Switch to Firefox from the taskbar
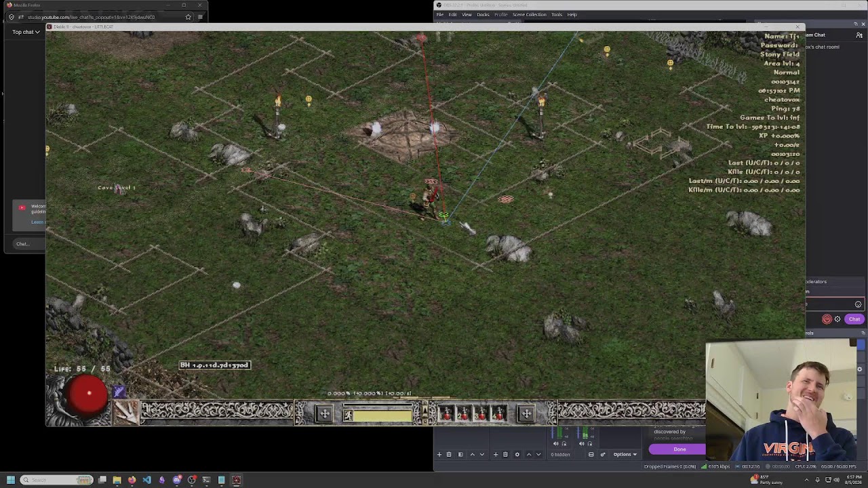Image resolution: width=868 pixels, height=488 pixels. [132, 480]
